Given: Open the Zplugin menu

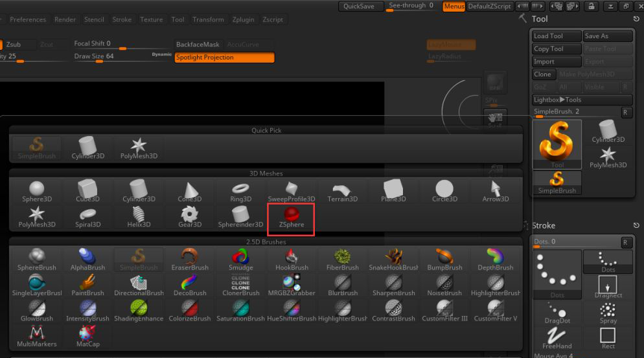Looking at the screenshot, I should coord(243,19).
